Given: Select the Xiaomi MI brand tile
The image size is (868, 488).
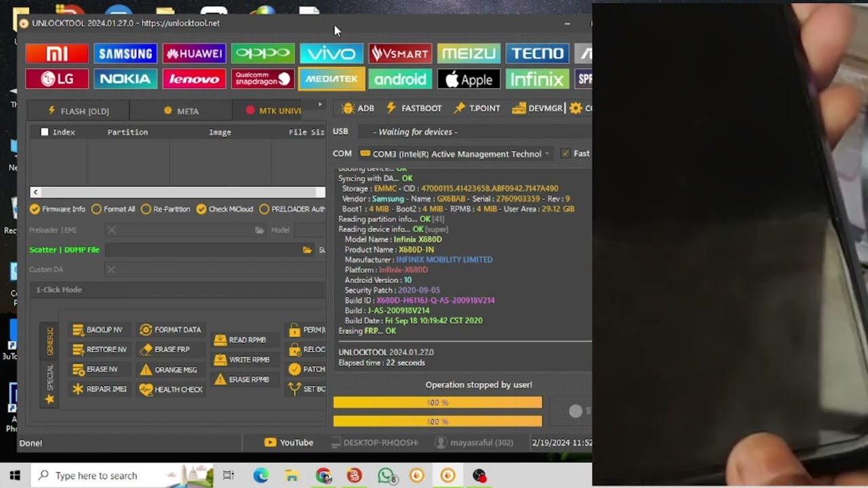Looking at the screenshot, I should 57,54.
